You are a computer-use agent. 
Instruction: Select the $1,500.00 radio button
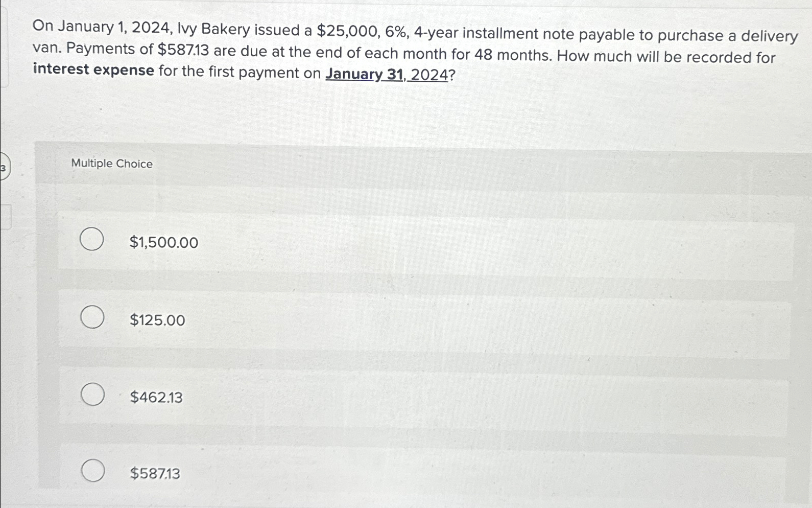pos(92,239)
